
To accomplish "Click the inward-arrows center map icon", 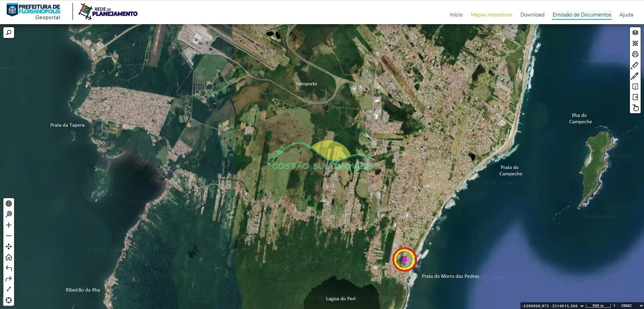I will click(9, 247).
